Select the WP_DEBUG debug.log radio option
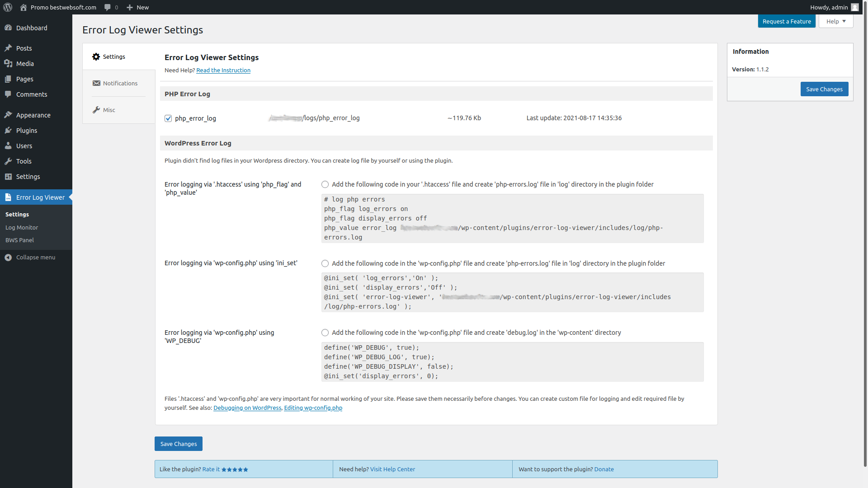Screen dimensions: 868x488 click(325, 333)
